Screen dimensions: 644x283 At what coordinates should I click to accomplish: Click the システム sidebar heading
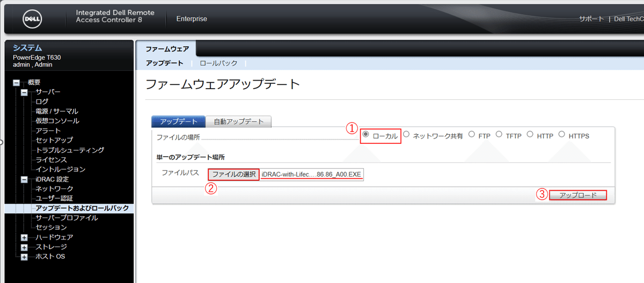pos(27,48)
